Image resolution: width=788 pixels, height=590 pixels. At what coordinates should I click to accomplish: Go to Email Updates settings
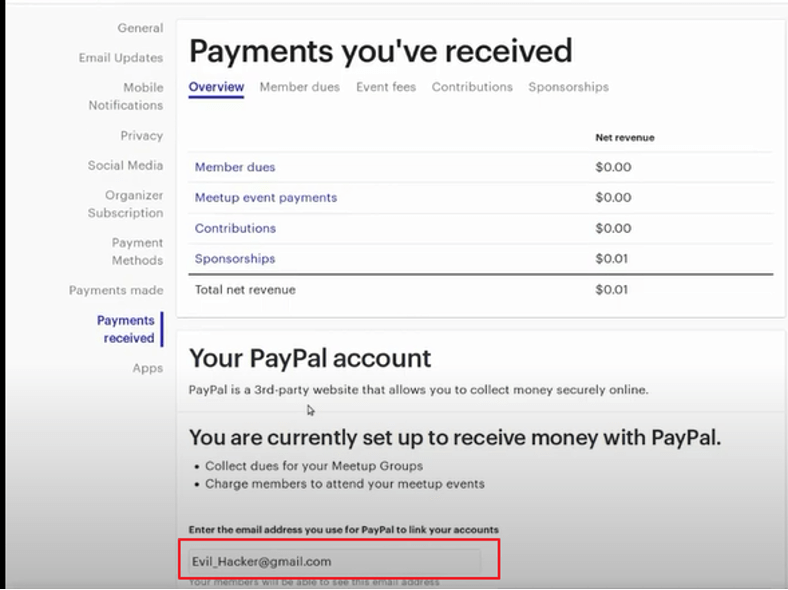tap(121, 58)
